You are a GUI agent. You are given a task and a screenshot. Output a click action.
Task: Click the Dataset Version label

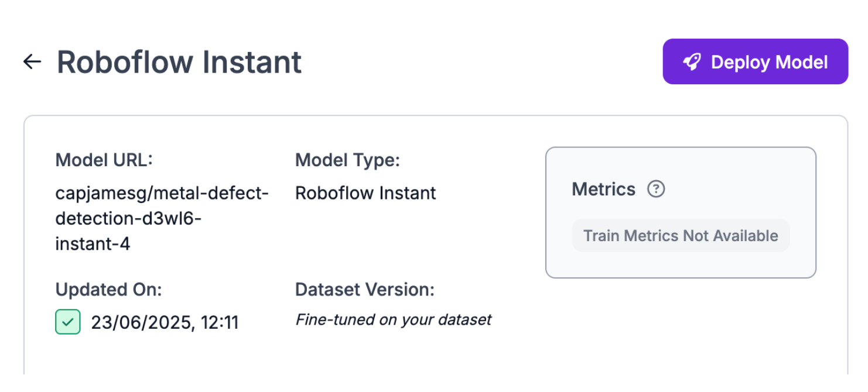tap(365, 289)
